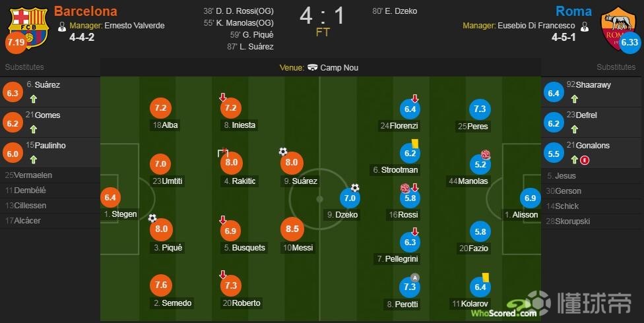The image size is (644, 323).
Task: Click the assist badge above Perotti
Action: pos(415,278)
